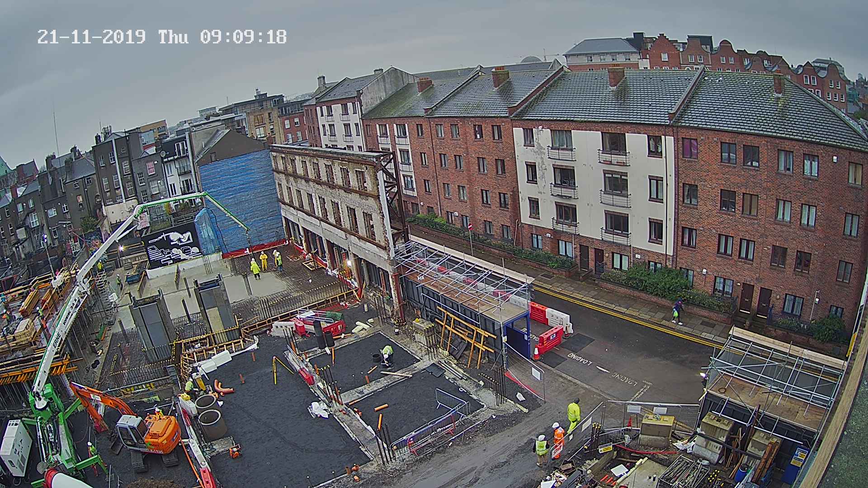Click the blue site entrance gate hoarding
Image resolution: width=868 pixels, height=488 pixels.
point(516,337)
